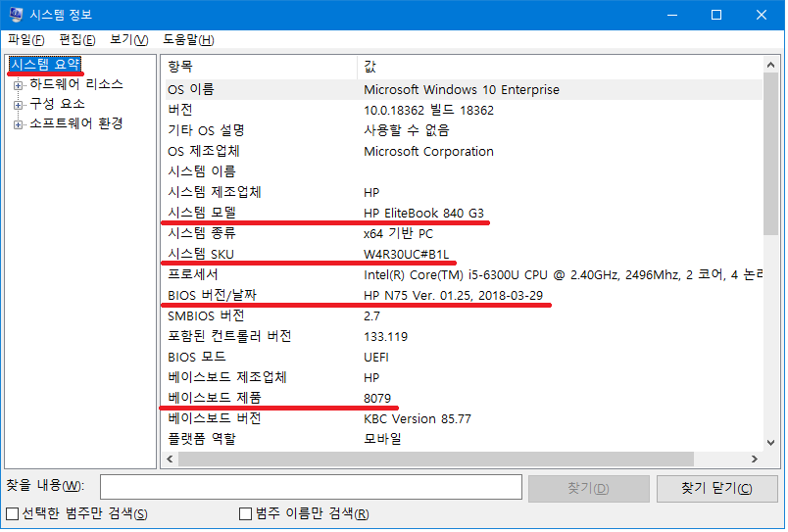Image resolution: width=788 pixels, height=532 pixels.
Task: Click the value HP EliteBook 840 G3
Action: point(423,213)
